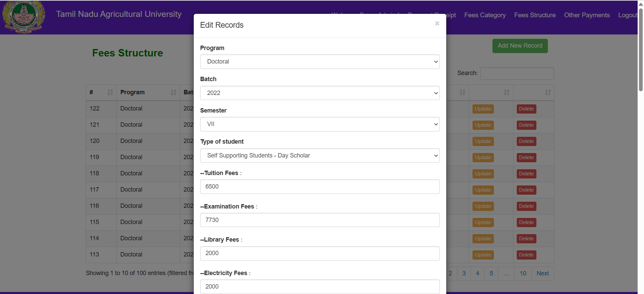Viewport: 644px width, 294px height.
Task: Click sort arrows above the Delete column
Action: (x=547, y=92)
